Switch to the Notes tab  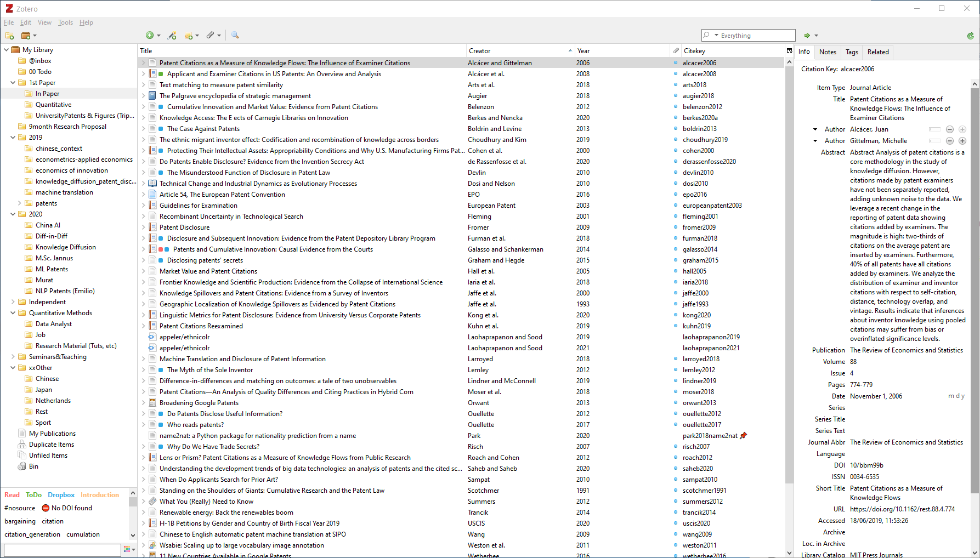click(828, 52)
